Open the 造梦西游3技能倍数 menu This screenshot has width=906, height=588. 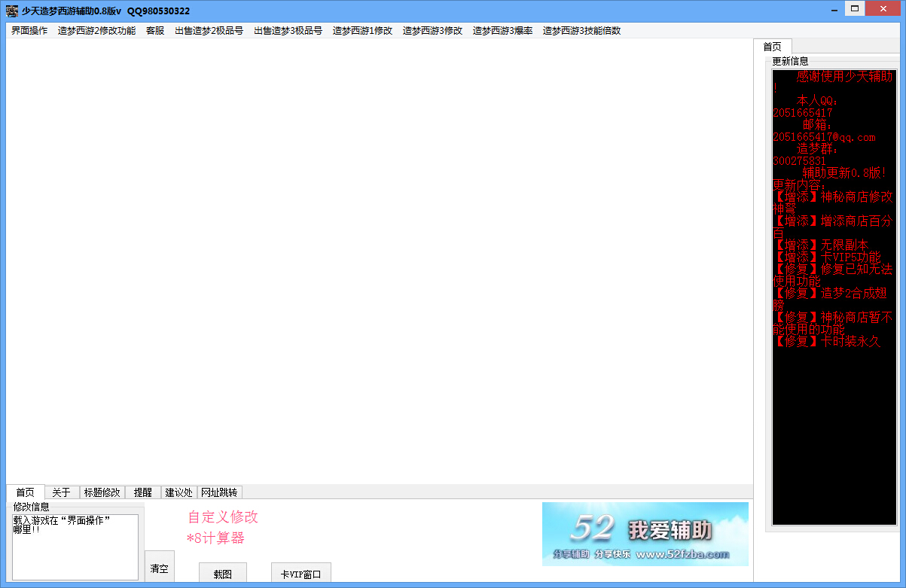pyautogui.click(x=581, y=31)
